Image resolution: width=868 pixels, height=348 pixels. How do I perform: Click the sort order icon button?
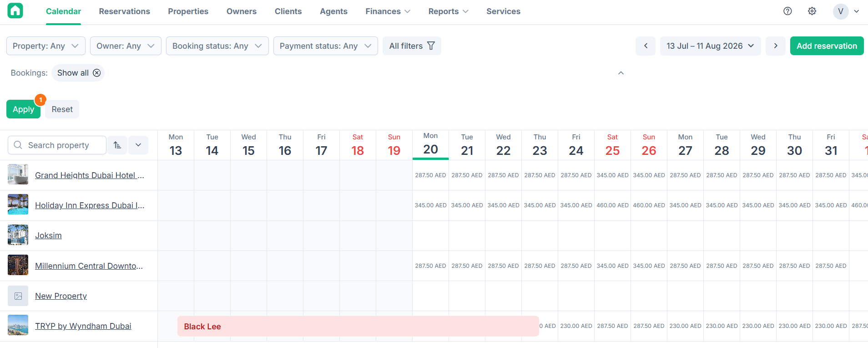[117, 145]
